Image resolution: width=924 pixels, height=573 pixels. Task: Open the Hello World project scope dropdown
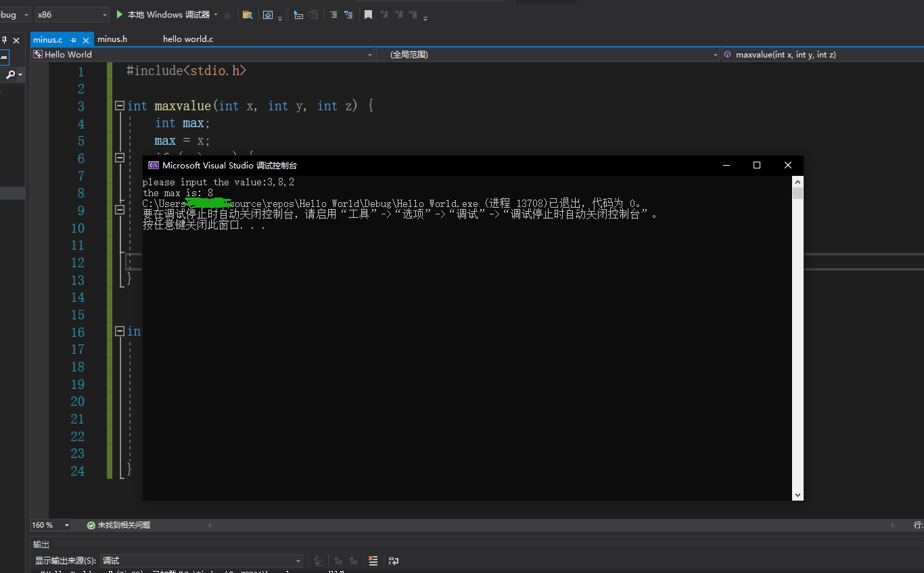[202, 55]
